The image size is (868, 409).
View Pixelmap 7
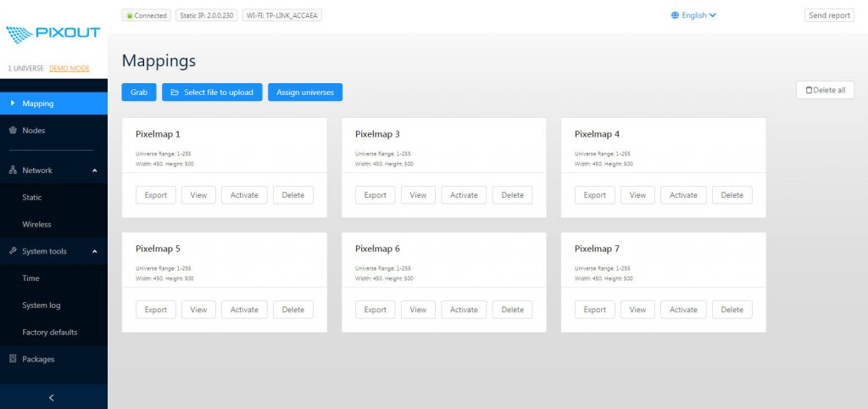coord(637,310)
